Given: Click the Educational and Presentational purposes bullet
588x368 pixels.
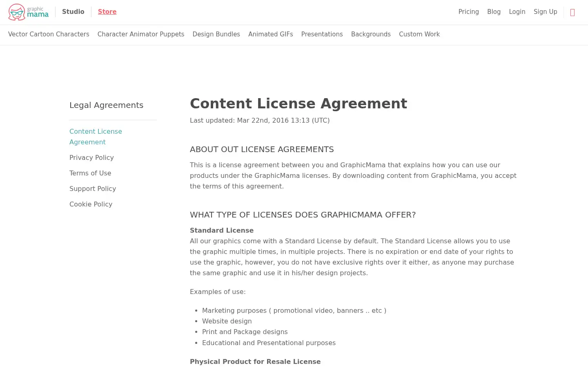Looking at the screenshot, I should pos(269,343).
